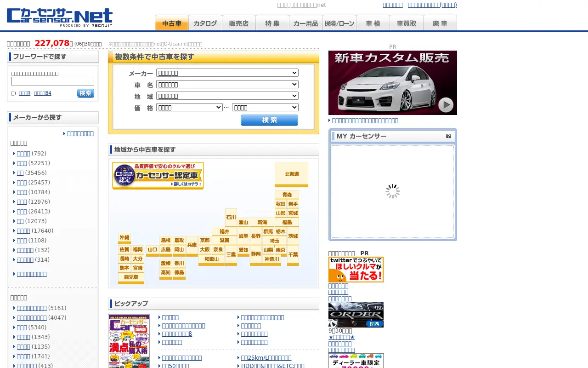Select 兵庫 on the region map
Screen dimensions: 588x368
pyautogui.click(x=192, y=246)
